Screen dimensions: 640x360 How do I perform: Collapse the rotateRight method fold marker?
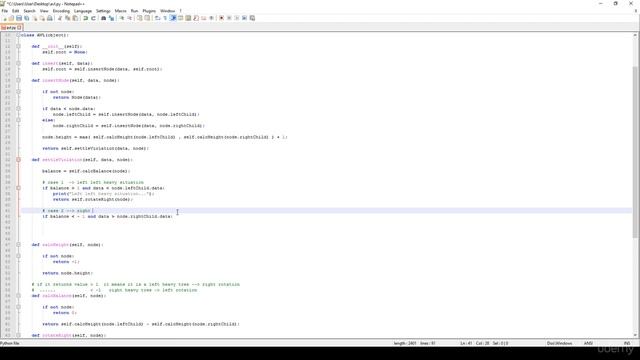(18, 335)
